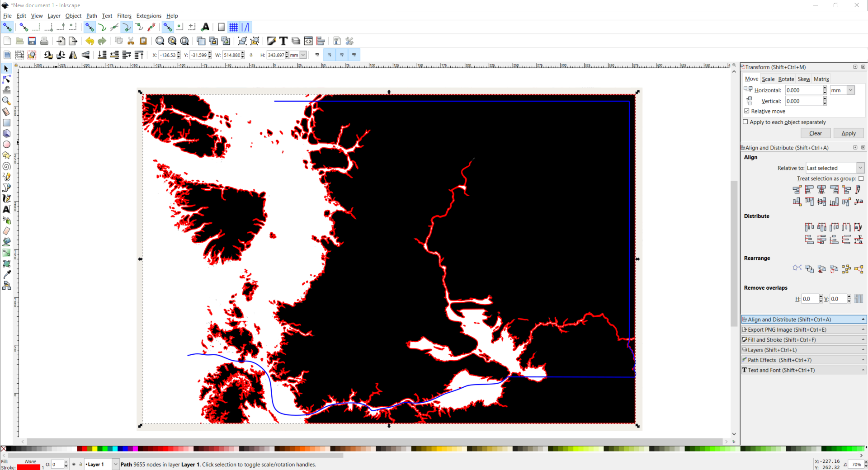
Task: Open the Path menu
Action: coord(92,16)
